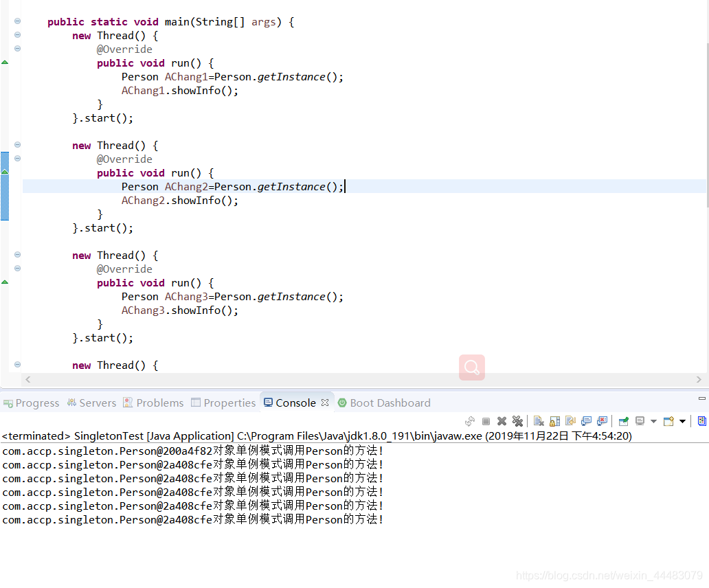This screenshot has height=588, width=709.
Task: Toggle show console when standard error changes
Action: (x=603, y=421)
